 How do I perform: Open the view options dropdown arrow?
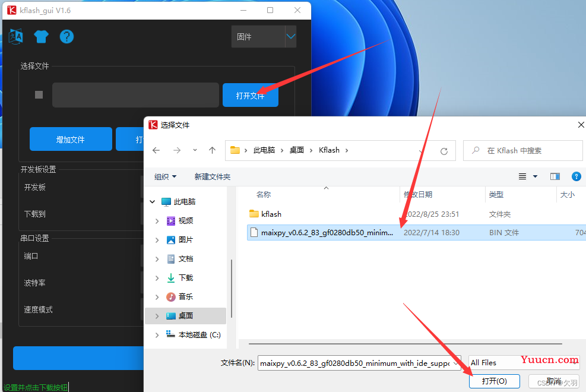535,176
